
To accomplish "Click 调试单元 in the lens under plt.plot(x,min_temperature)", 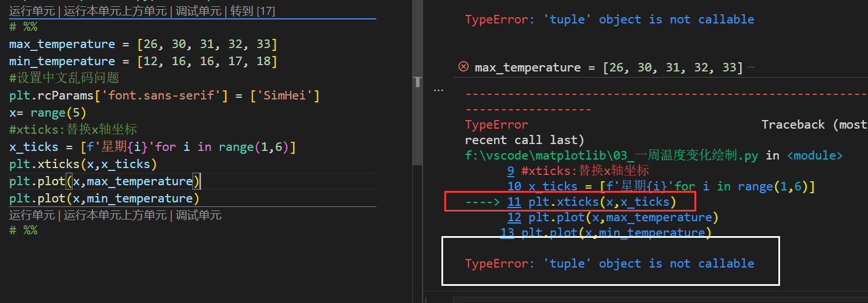I will click(x=199, y=216).
